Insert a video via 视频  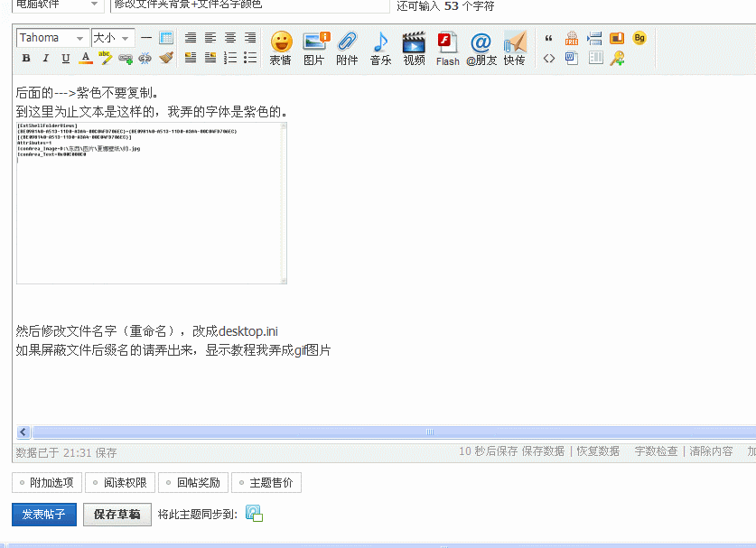coord(414,48)
